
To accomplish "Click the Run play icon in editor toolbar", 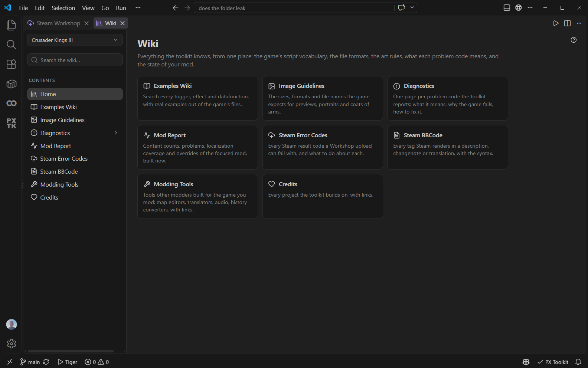I will click(556, 23).
